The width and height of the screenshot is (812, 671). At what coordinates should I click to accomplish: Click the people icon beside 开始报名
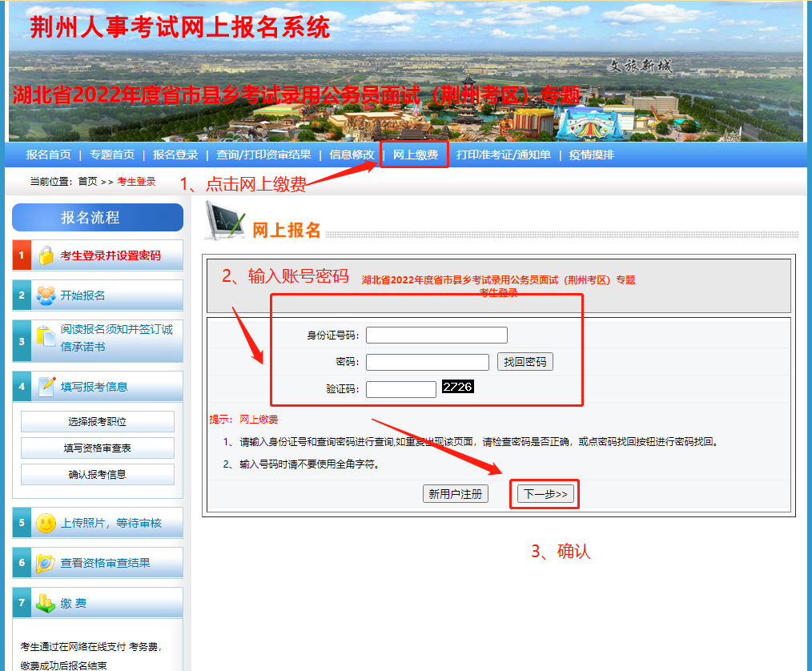pos(46,295)
